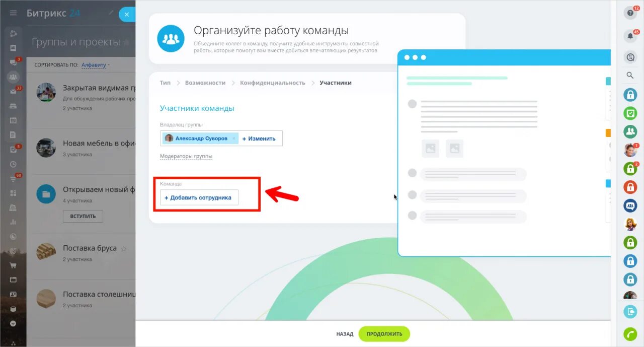Close the team creation slider panel
Viewport: 644px width, 347px height.
(127, 15)
